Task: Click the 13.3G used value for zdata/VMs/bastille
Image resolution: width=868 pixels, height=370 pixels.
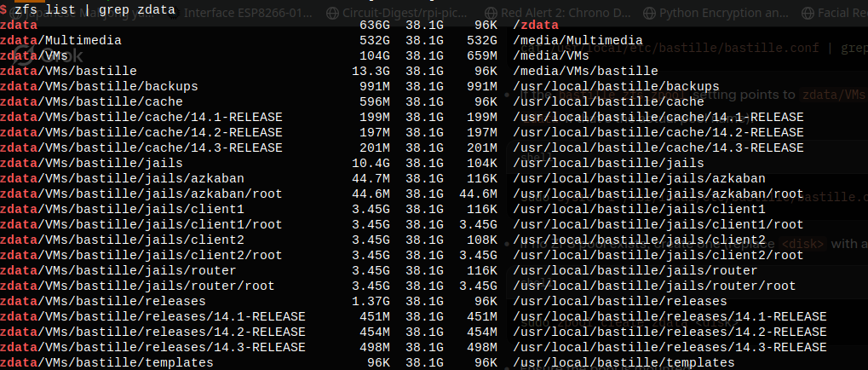Action: tap(371, 71)
